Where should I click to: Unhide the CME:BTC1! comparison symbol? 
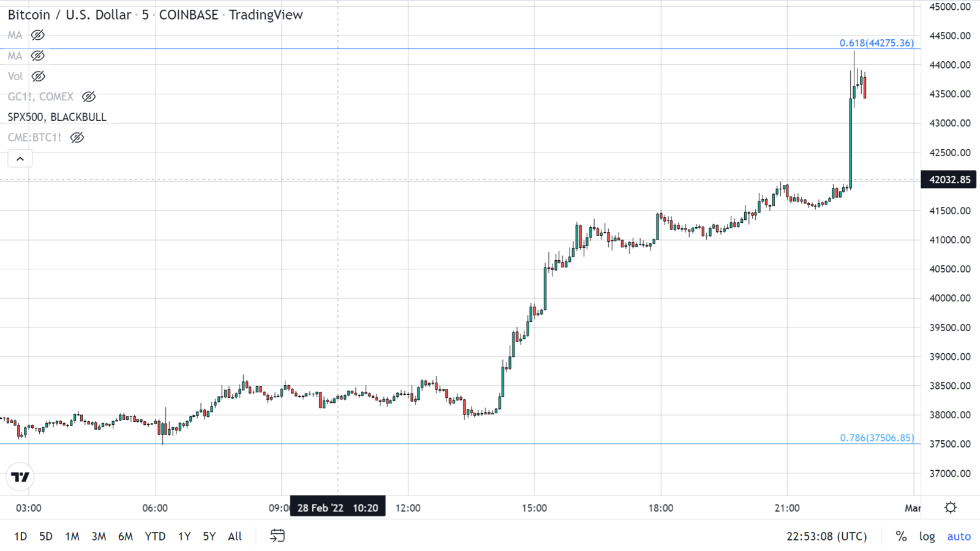click(x=77, y=138)
